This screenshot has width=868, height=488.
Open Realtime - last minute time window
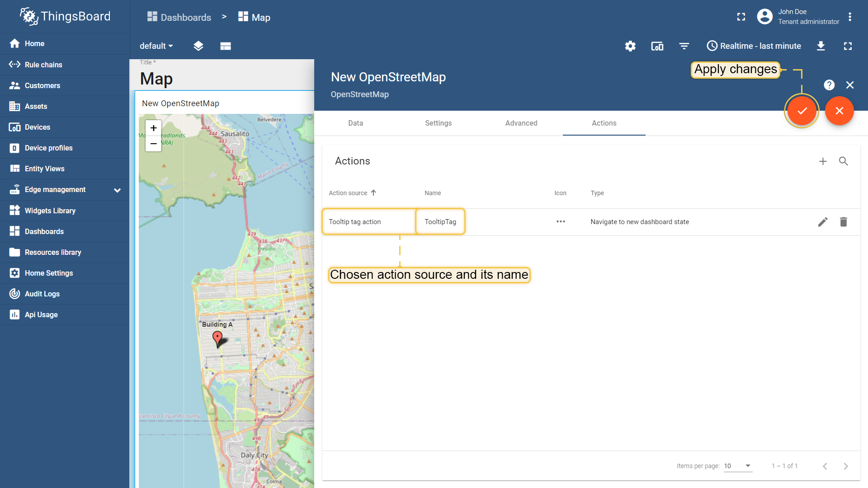coord(754,46)
